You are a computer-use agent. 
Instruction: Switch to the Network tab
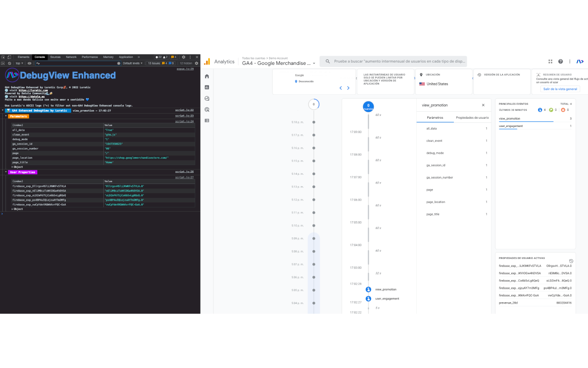point(71,57)
